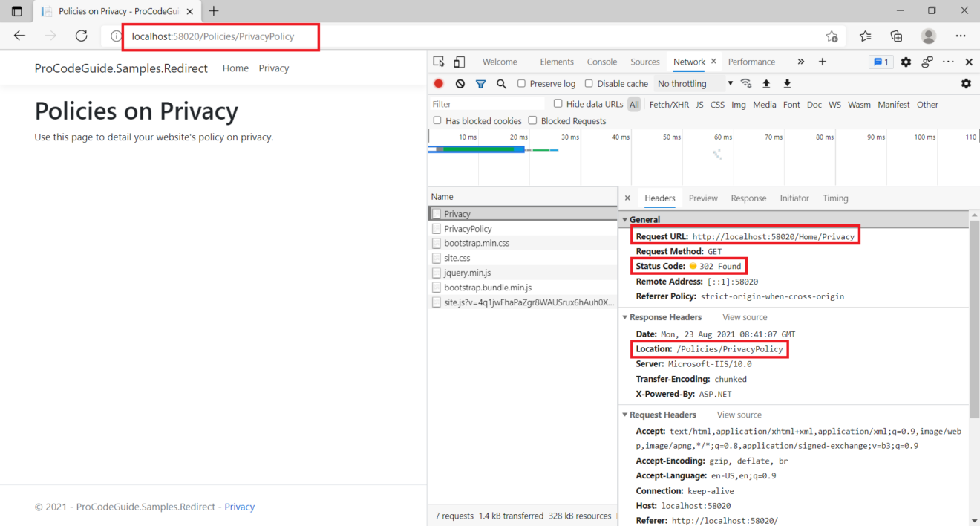
Task: Clear the network log
Action: pos(460,83)
